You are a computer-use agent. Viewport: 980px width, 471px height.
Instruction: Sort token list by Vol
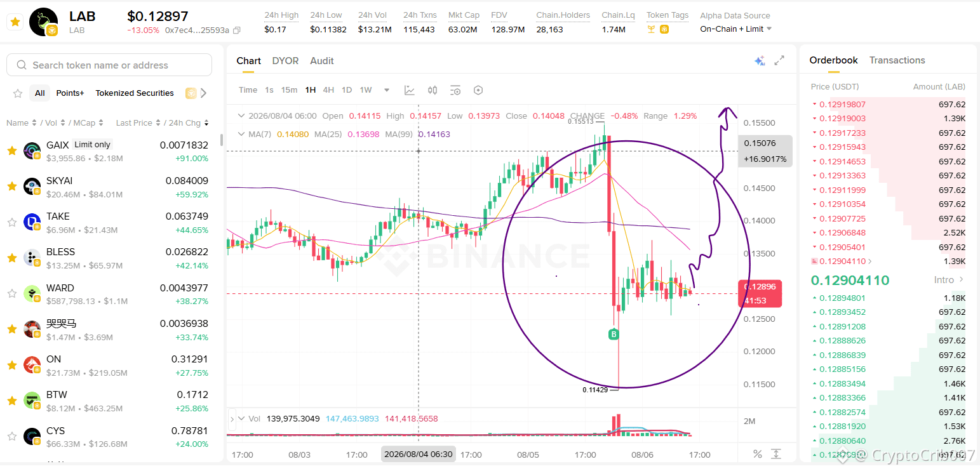pos(55,123)
